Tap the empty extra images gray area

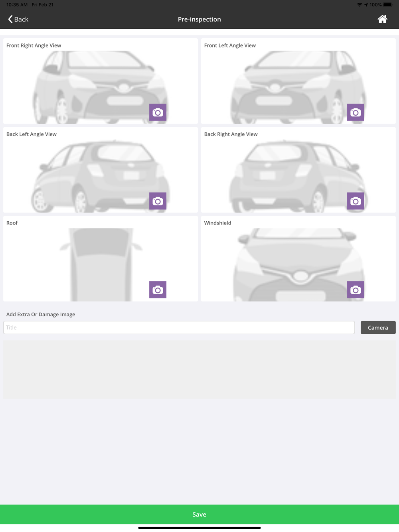click(x=199, y=369)
